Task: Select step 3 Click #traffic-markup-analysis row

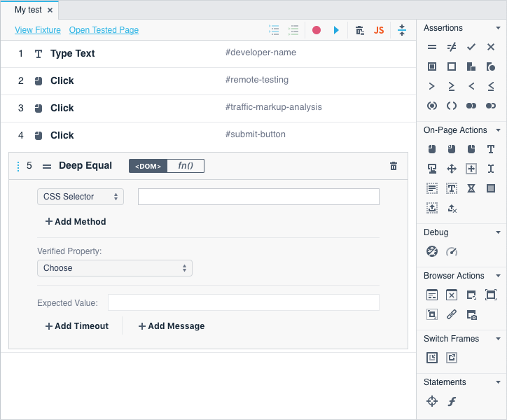Action: [x=208, y=108]
